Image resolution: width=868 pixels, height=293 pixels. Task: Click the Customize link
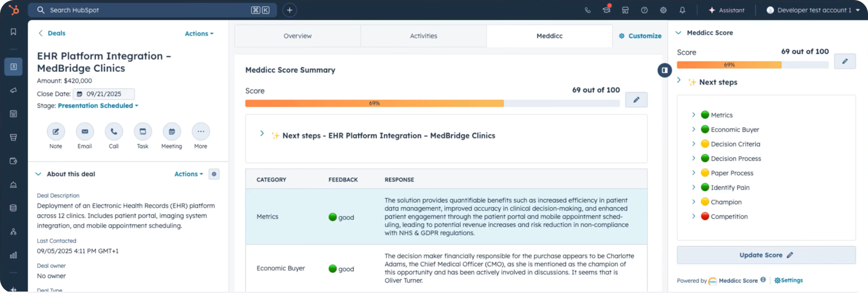pyautogui.click(x=640, y=36)
